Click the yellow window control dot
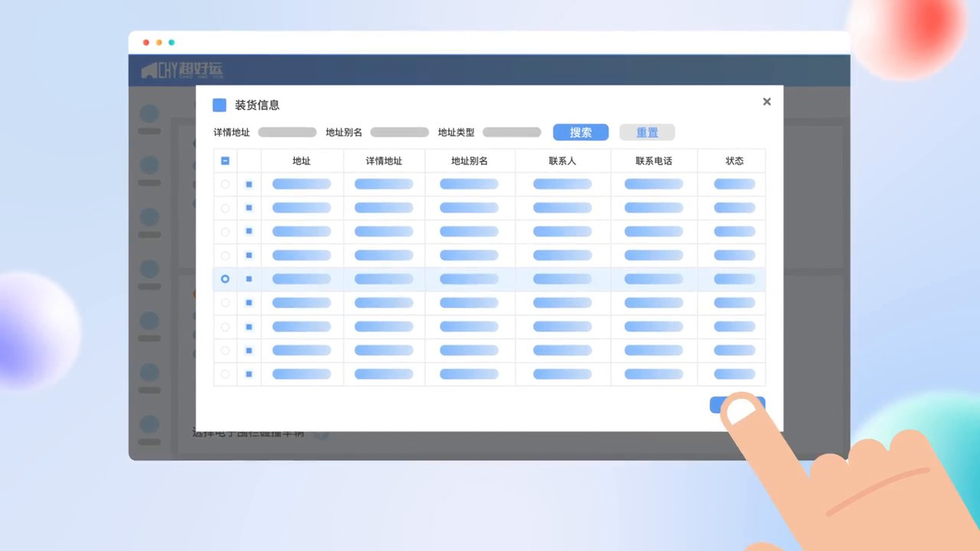This screenshot has width=980, height=551. pyautogui.click(x=159, y=43)
